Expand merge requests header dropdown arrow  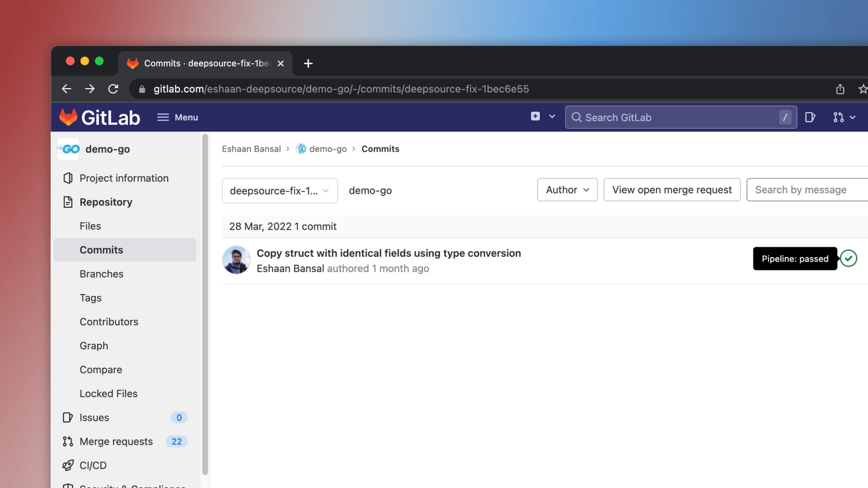[x=853, y=117]
